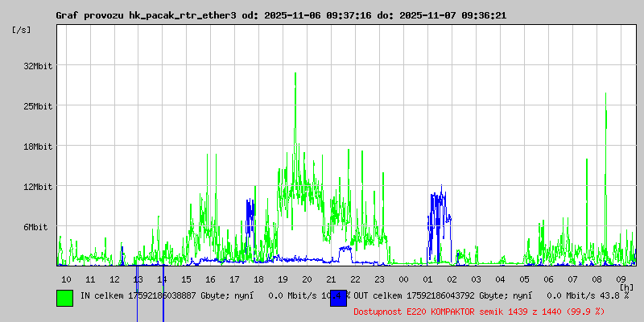Click hour label '22' on time axis

click(355, 279)
